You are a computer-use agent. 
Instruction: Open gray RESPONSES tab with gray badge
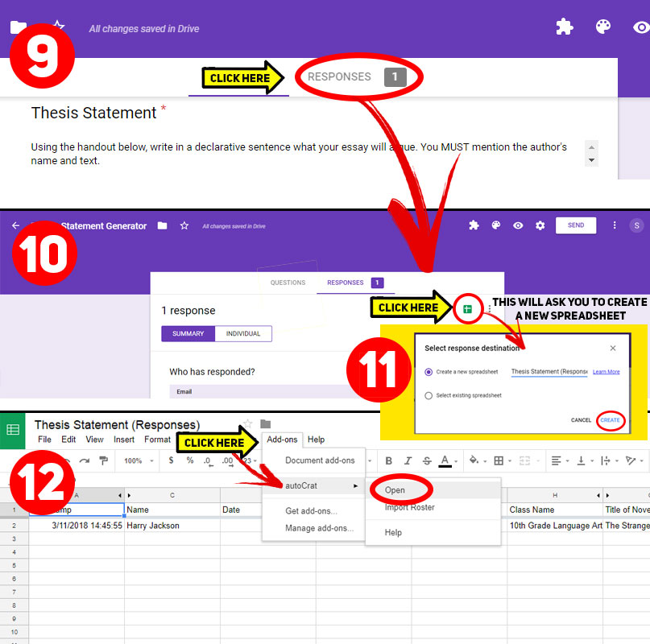358,76
